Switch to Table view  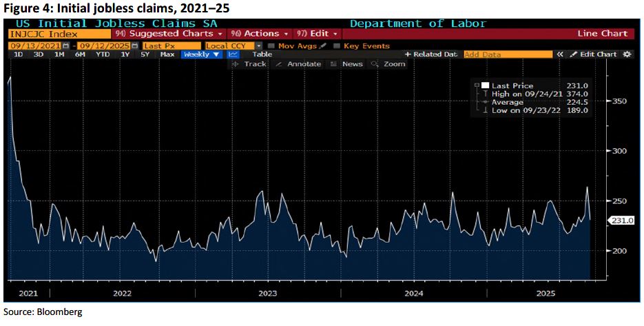pyautogui.click(x=262, y=54)
